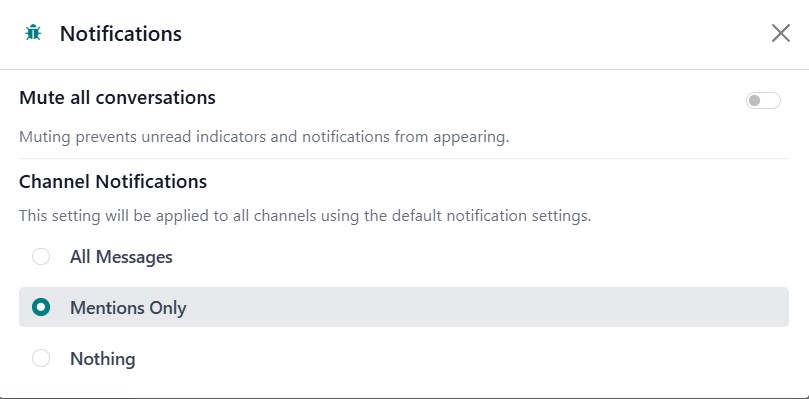Image resolution: width=809 pixels, height=399 pixels.
Task: Select the Nothing radio button
Action: [x=41, y=358]
